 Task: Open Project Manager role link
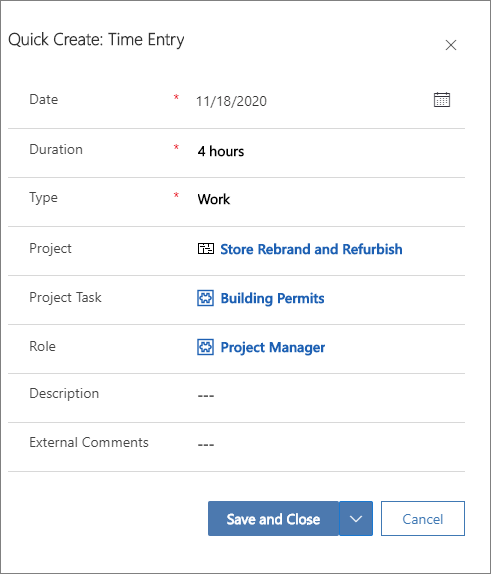click(273, 347)
